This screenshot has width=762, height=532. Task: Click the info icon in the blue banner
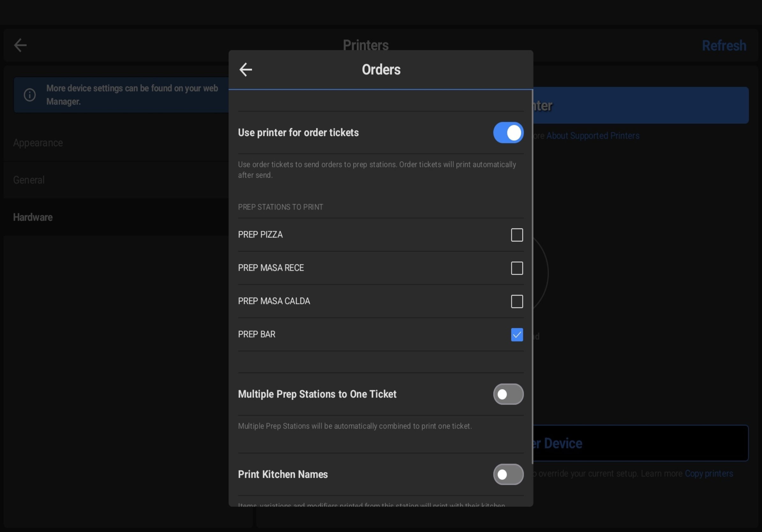click(x=30, y=95)
